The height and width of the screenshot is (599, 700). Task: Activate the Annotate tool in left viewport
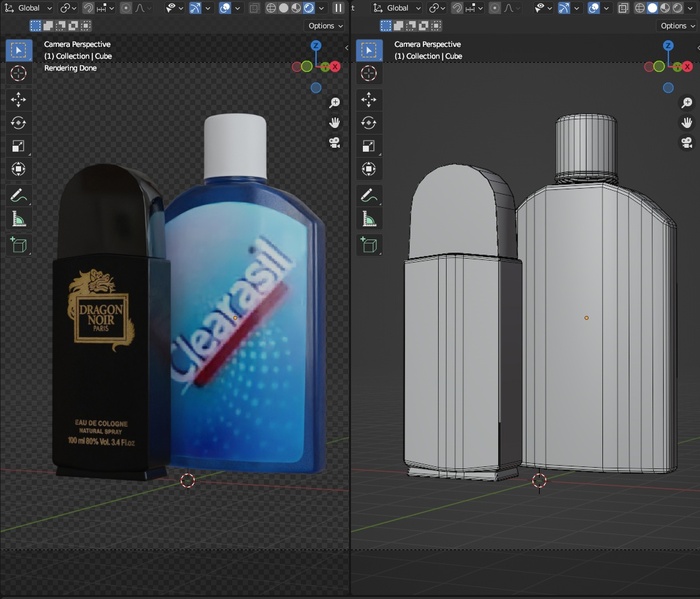pyautogui.click(x=18, y=195)
